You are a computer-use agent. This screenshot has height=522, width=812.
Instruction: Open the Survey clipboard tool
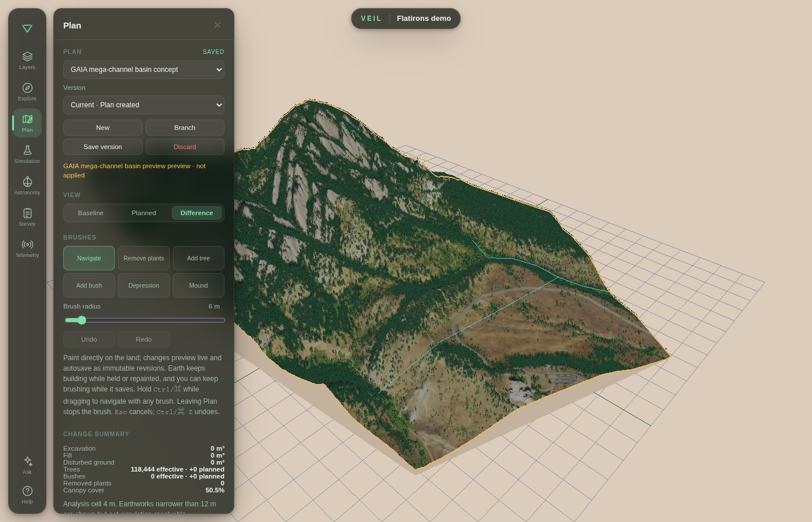pyautogui.click(x=27, y=217)
